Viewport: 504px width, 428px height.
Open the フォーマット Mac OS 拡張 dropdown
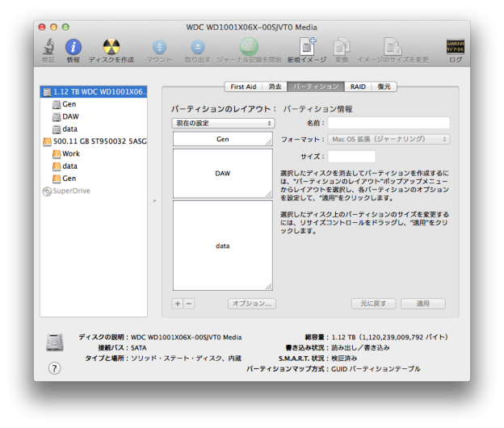[x=389, y=139]
